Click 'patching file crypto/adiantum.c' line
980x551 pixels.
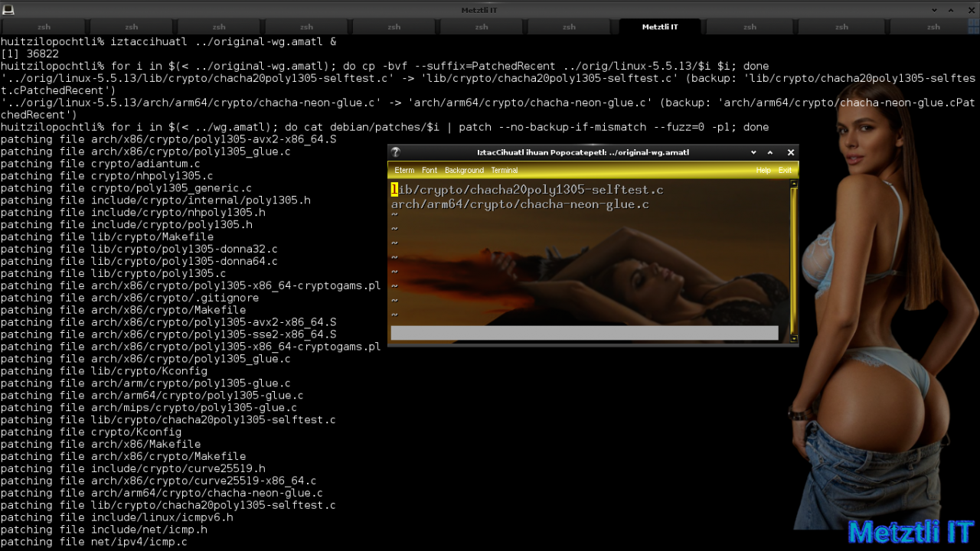click(100, 164)
